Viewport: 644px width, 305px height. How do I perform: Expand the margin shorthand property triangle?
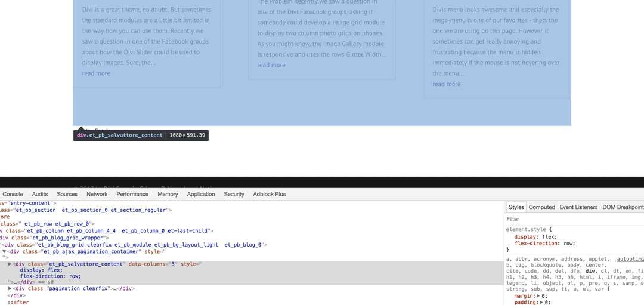[538, 296]
